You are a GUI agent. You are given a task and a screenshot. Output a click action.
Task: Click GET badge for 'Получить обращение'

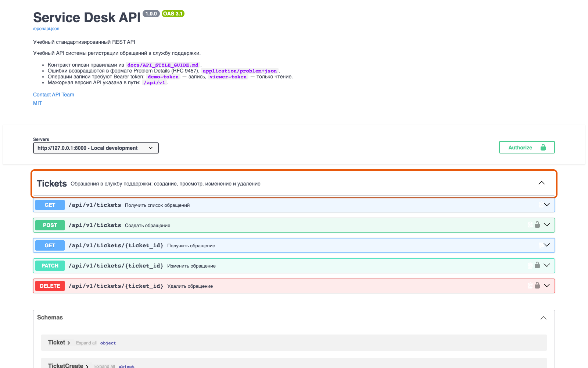(50, 245)
